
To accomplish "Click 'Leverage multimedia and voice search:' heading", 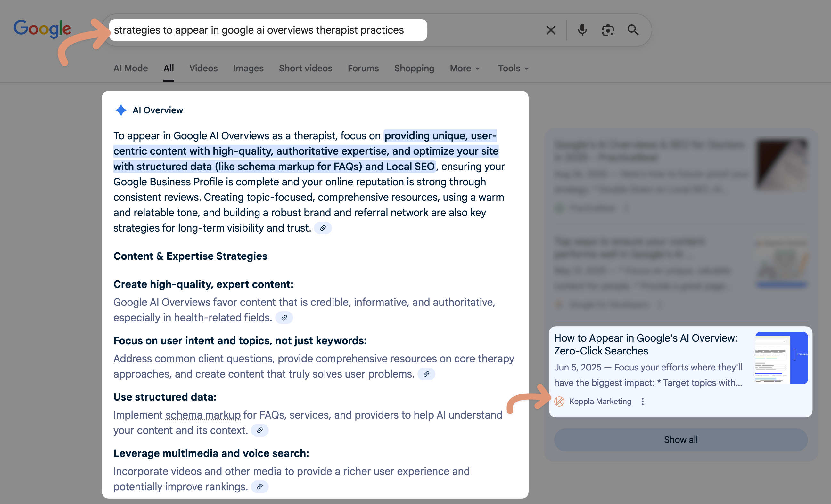I will (211, 453).
